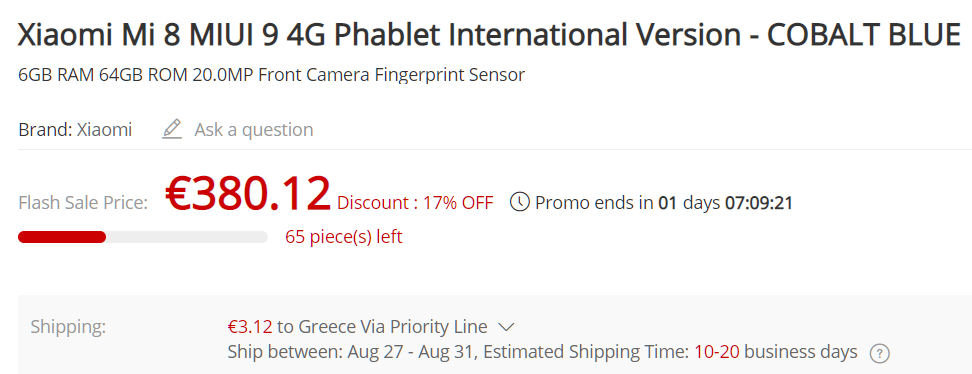Click the Shipping: label

click(68, 327)
